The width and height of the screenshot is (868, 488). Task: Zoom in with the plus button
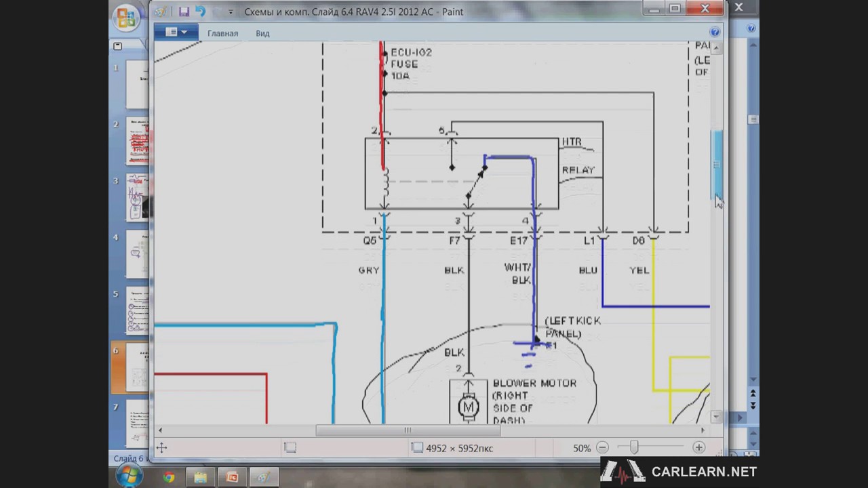coord(698,447)
